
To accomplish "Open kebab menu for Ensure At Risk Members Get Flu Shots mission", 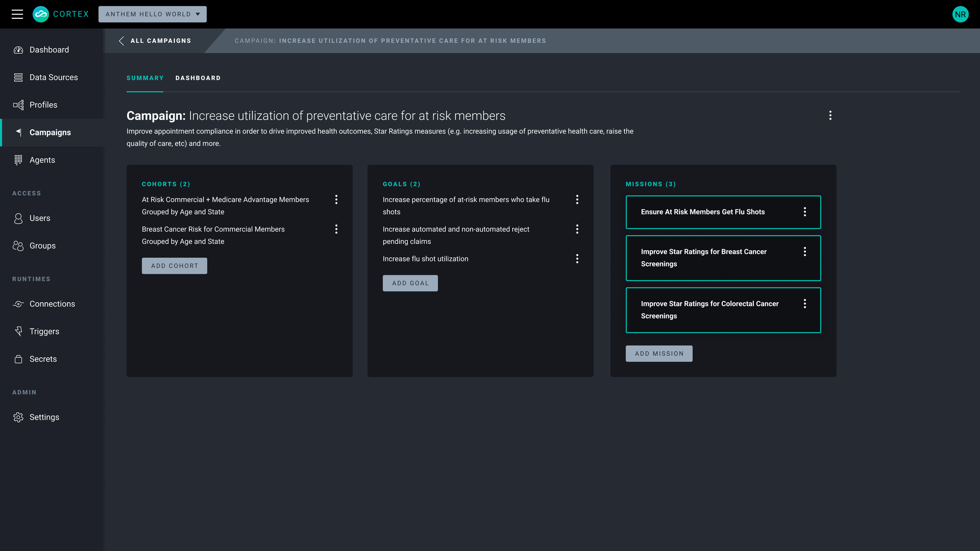I will coord(804,212).
